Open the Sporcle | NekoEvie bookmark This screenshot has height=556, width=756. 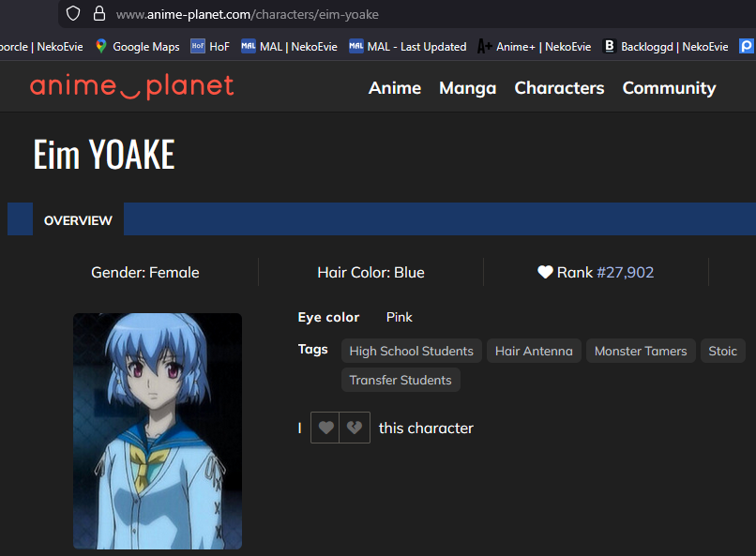click(41, 46)
